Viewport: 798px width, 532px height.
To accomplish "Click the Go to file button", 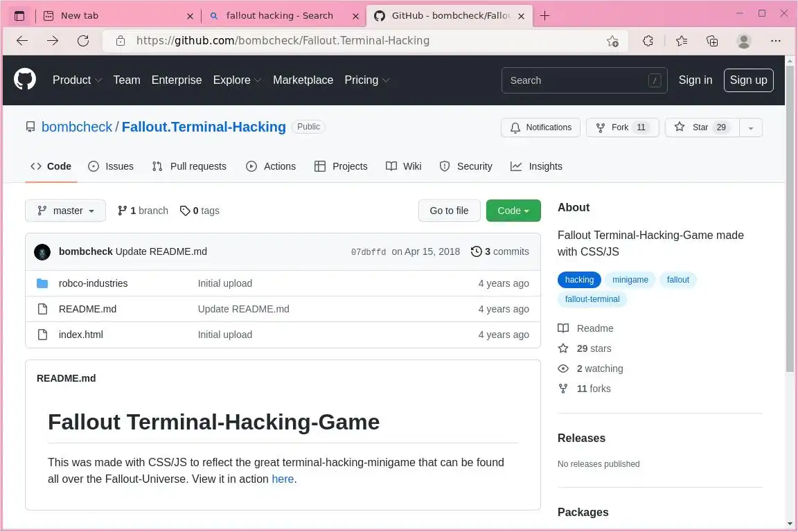I will coord(449,211).
